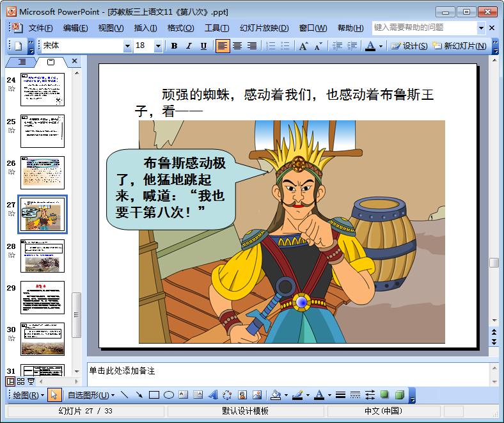
Task: Open the Edit (编辑) menu
Action: [75, 28]
